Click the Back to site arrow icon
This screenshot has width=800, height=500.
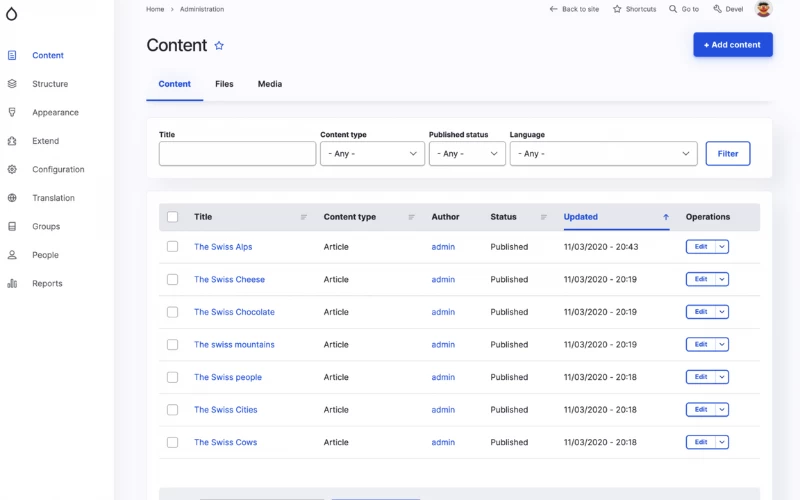554,9
